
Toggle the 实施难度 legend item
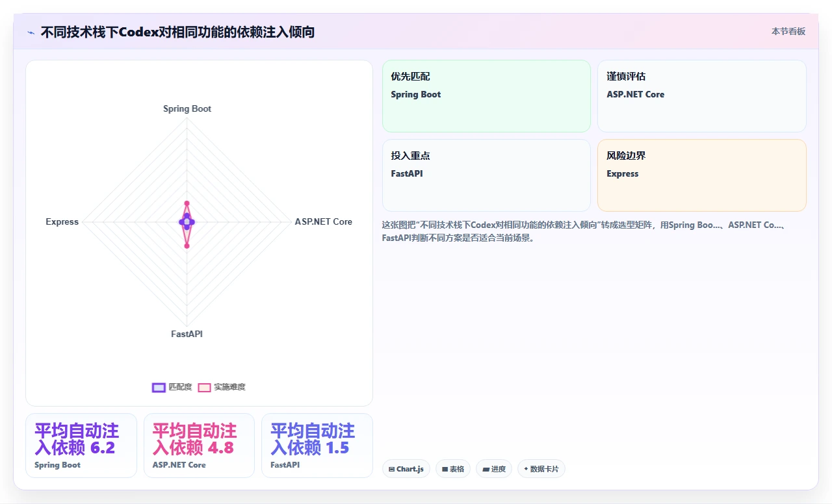coord(222,387)
